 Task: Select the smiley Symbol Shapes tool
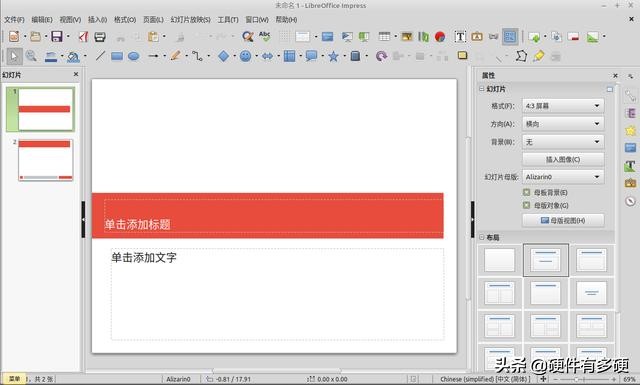tap(245, 56)
